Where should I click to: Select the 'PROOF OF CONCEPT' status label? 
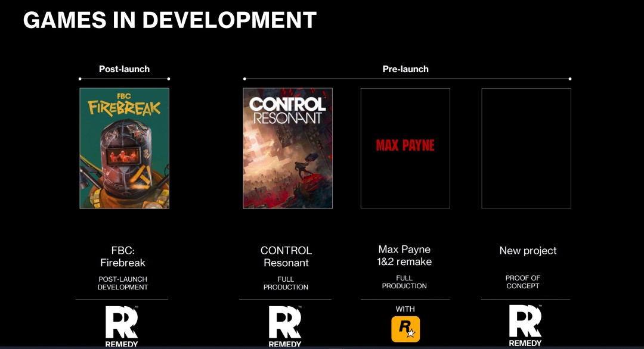(x=522, y=282)
